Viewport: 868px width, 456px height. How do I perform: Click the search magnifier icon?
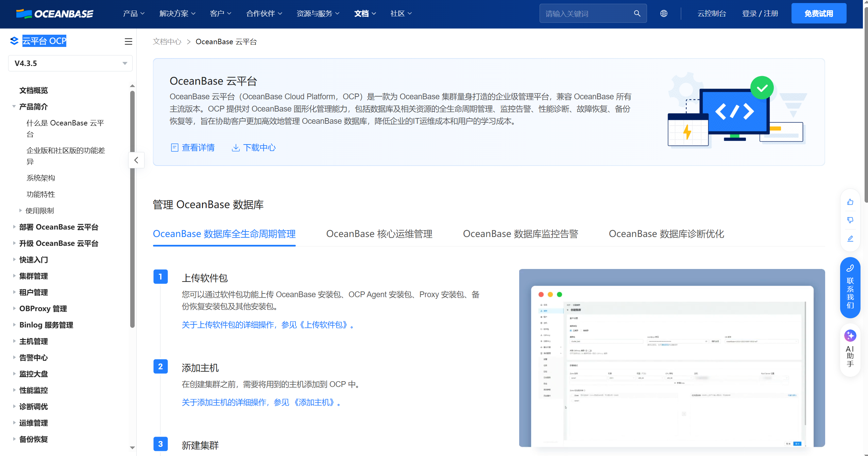(637, 13)
